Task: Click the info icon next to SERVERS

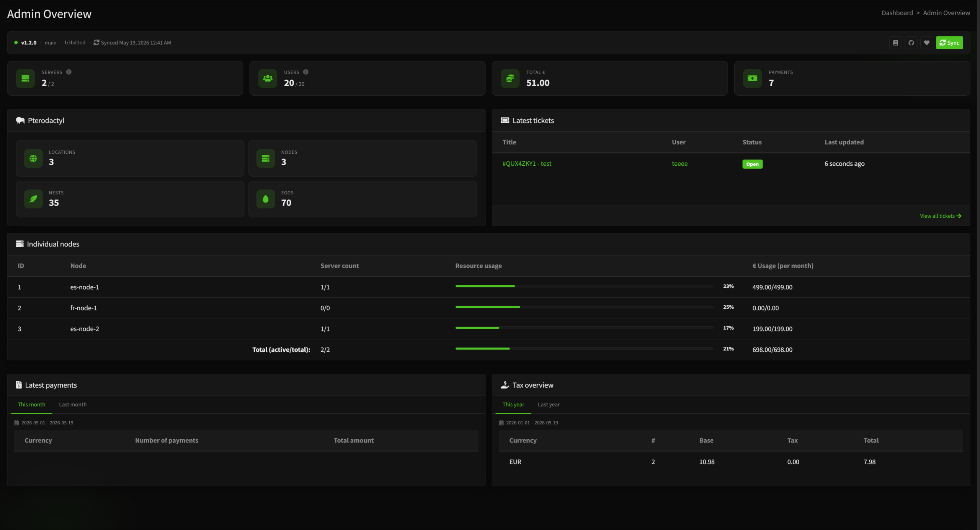Action: [69, 72]
